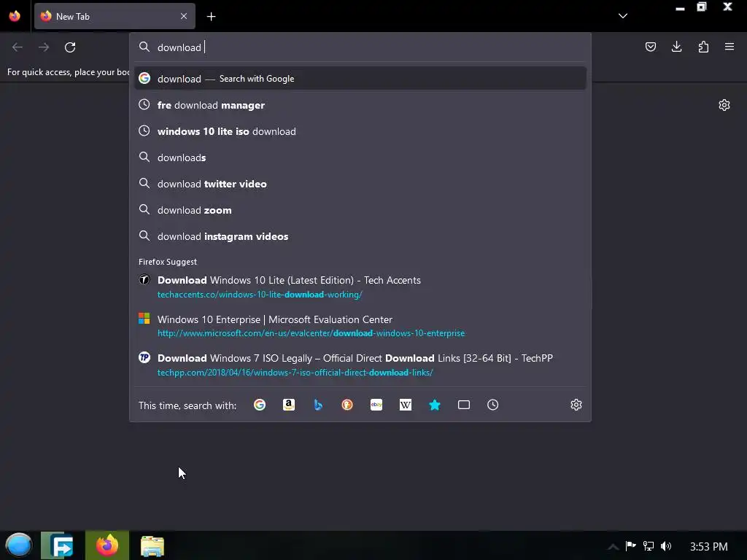This screenshot has width=747, height=560.
Task: Click the address bar with 'download'
Action: [x=360, y=47]
